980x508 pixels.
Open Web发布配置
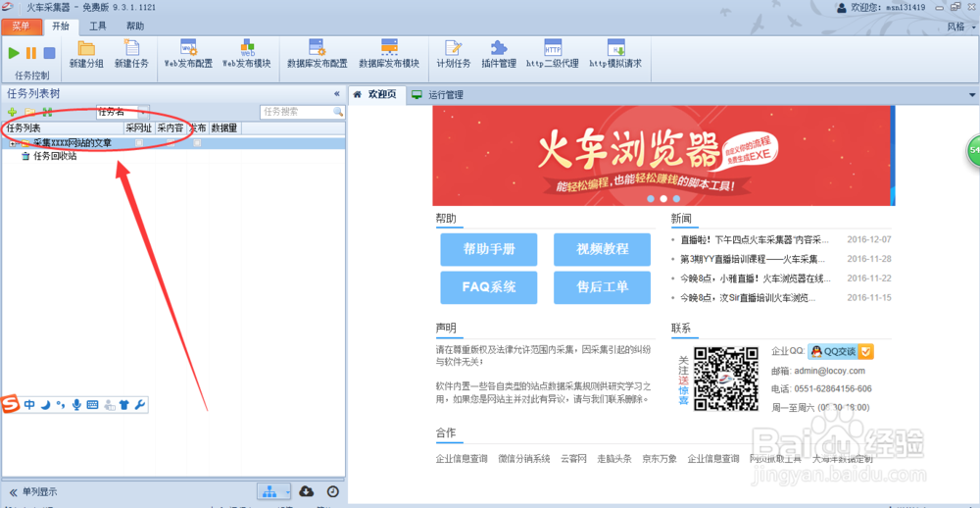[x=188, y=54]
